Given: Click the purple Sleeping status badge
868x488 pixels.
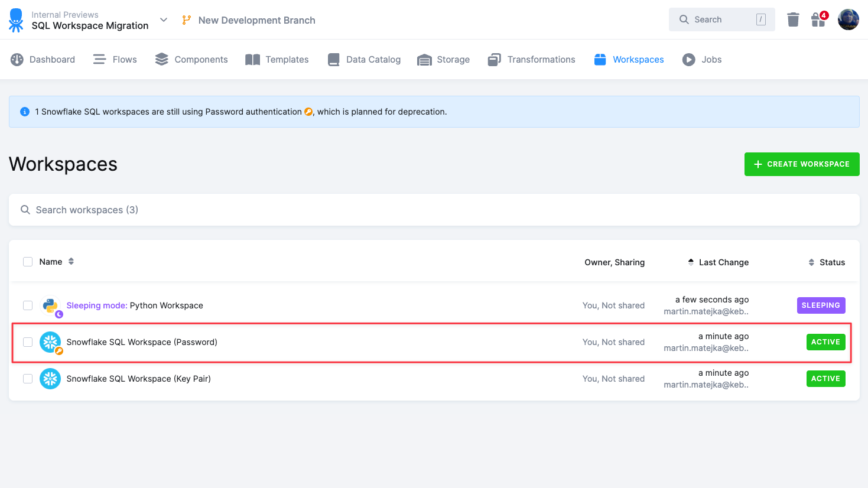Looking at the screenshot, I should pyautogui.click(x=821, y=305).
